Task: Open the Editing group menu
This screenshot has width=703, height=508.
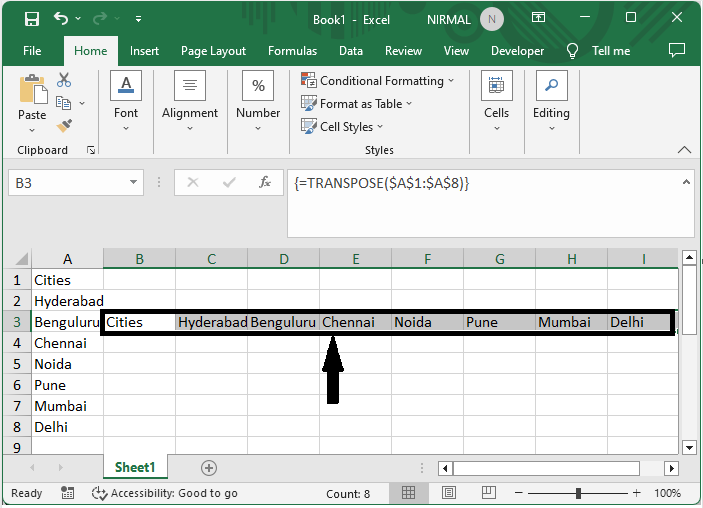Action: tap(551, 101)
